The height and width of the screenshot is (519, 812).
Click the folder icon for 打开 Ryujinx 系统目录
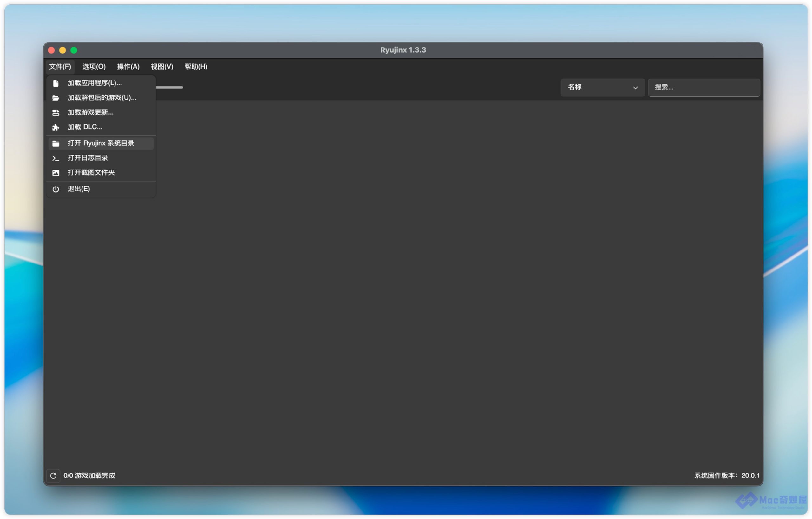point(56,143)
